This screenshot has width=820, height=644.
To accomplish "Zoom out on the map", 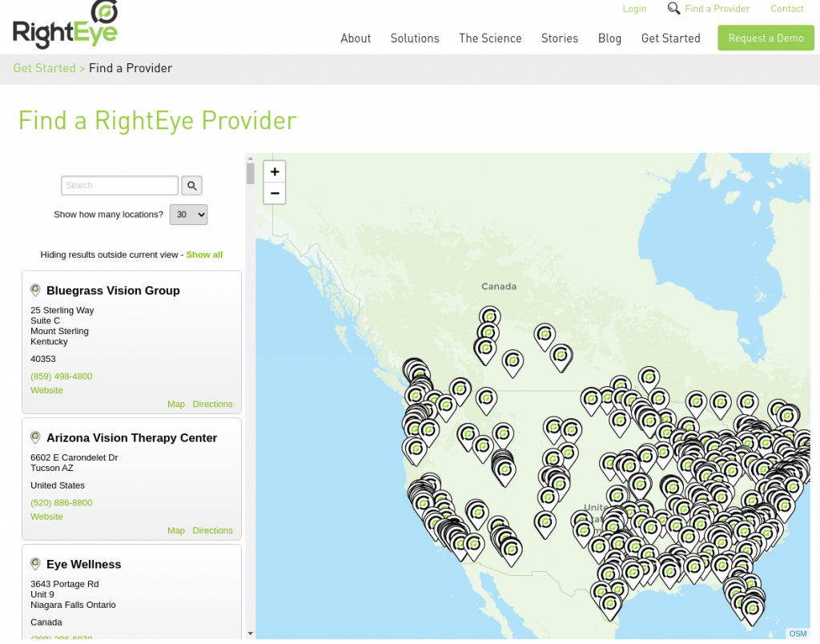I will [275, 193].
